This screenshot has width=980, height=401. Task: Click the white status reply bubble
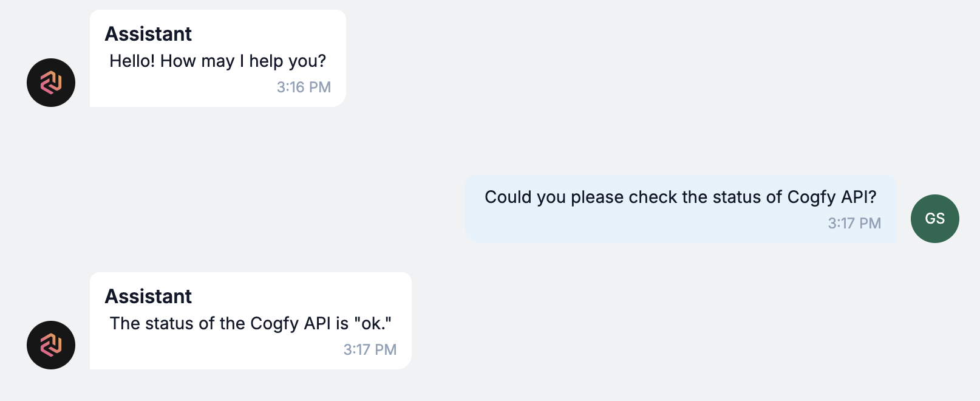tap(251, 321)
